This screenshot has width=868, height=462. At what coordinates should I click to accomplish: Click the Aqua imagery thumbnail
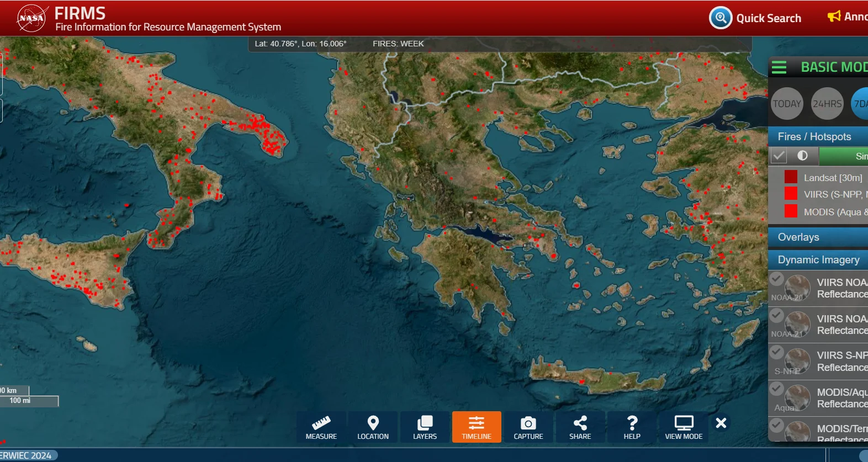798,398
